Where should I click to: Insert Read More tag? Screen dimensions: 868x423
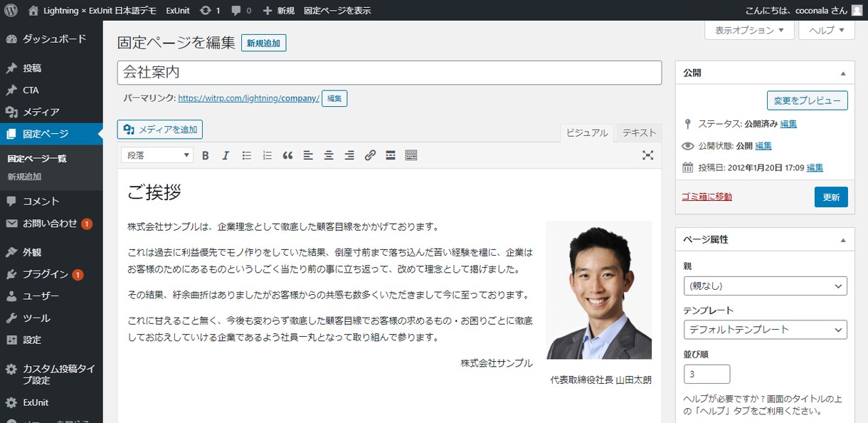pyautogui.click(x=391, y=155)
